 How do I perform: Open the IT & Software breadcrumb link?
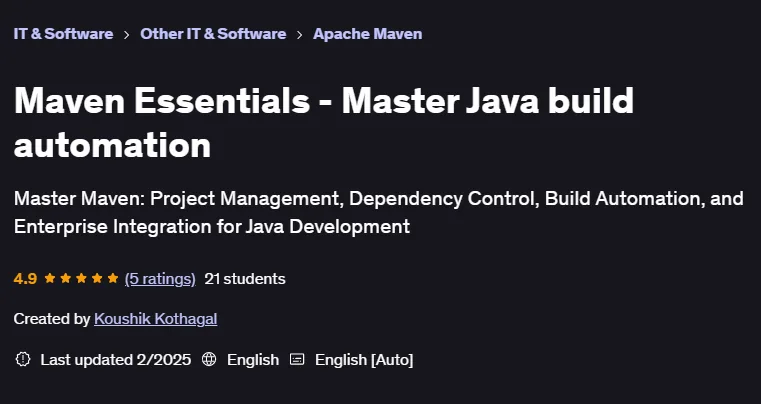click(x=63, y=34)
